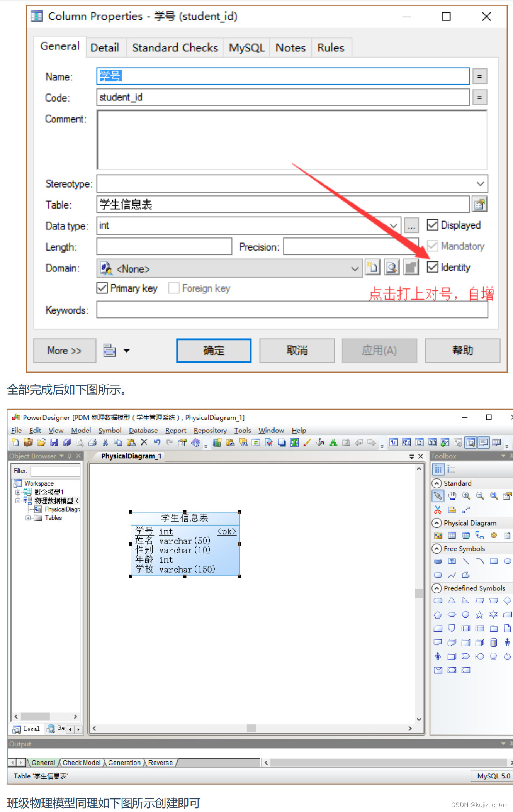Click the 确定 OK button
The width and height of the screenshot is (513, 812).
[214, 351]
